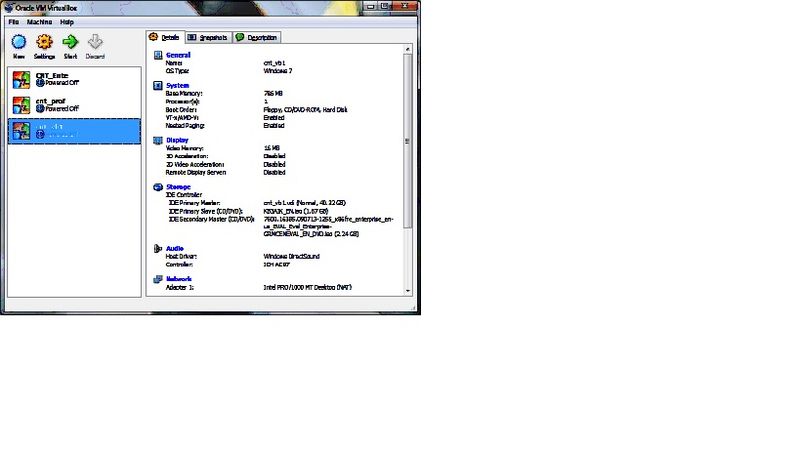Click cnt_prof powered off state icon

40,108
